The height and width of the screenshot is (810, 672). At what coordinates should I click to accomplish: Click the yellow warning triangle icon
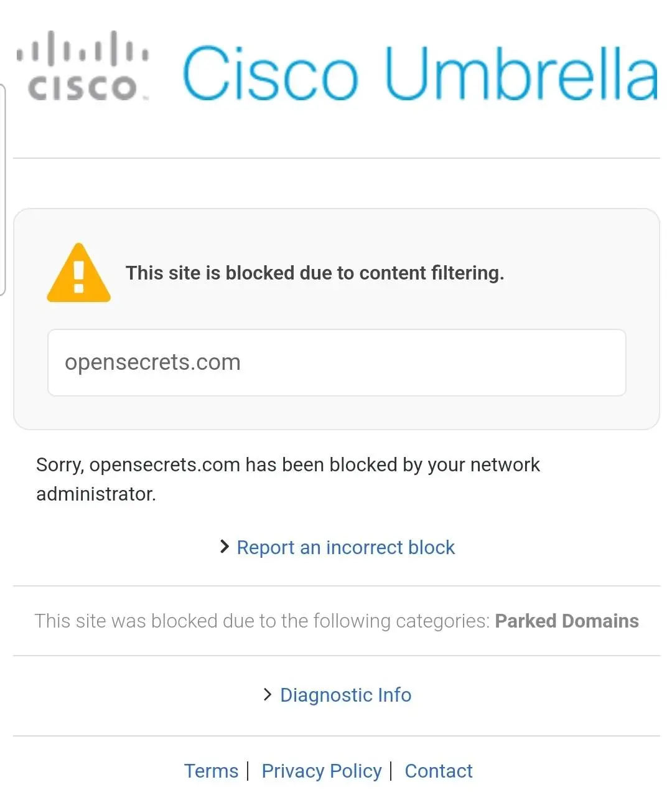[x=79, y=274]
